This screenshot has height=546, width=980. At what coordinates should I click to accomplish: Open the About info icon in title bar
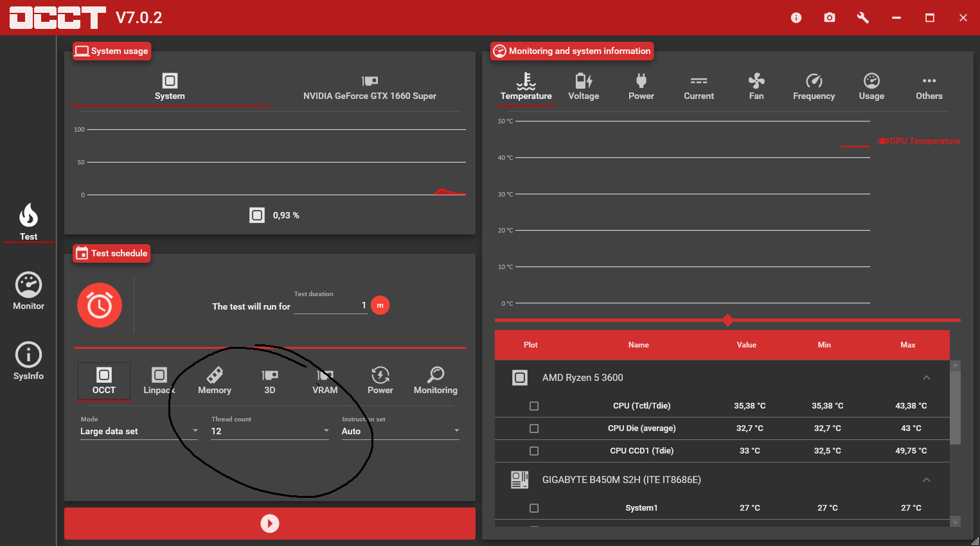pos(796,18)
